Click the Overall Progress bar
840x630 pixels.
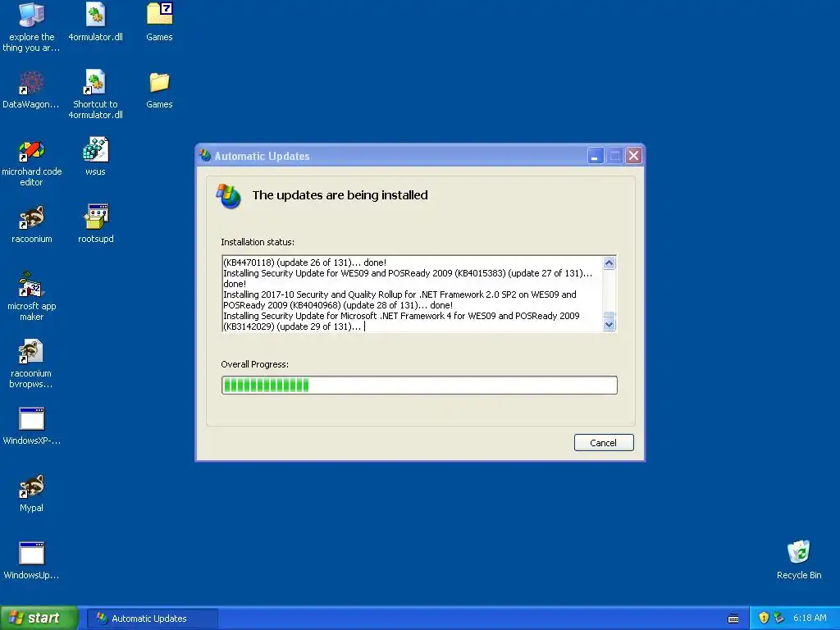[419, 386]
